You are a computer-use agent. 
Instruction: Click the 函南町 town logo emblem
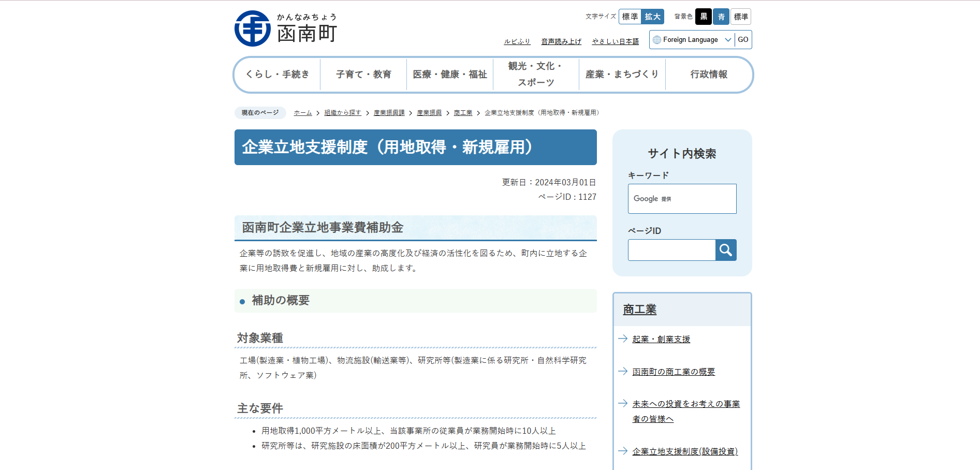(253, 28)
